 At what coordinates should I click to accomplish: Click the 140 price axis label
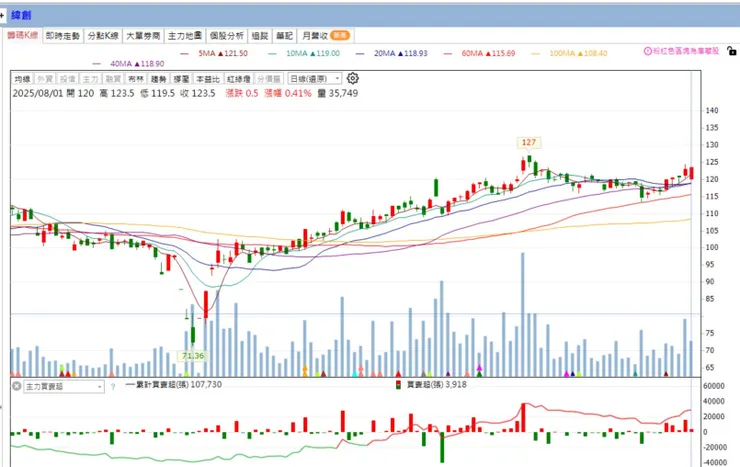(712, 110)
